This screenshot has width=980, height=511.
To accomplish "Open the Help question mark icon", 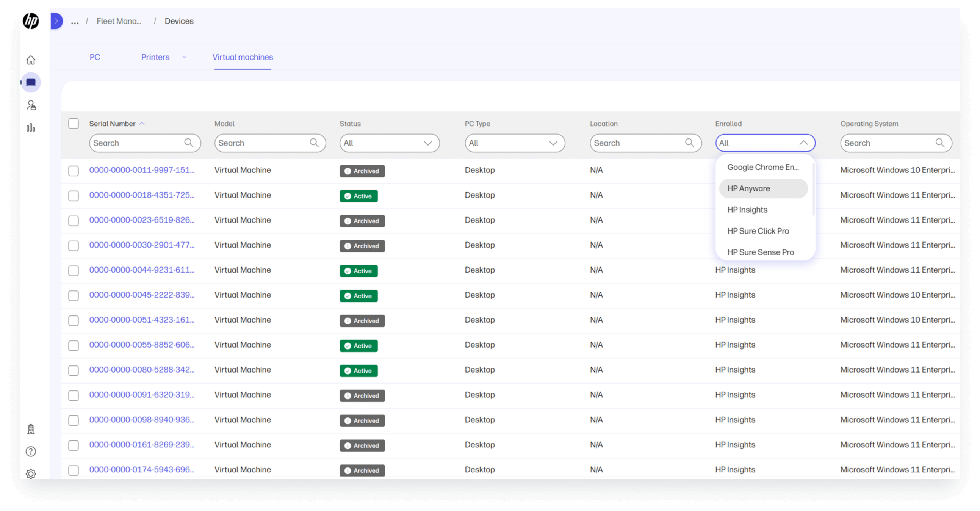I will [x=31, y=451].
